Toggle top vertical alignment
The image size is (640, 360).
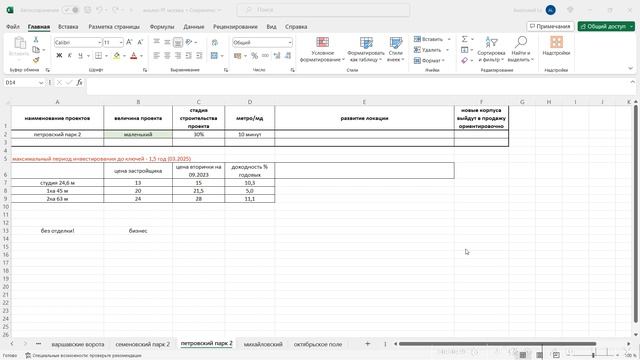(x=156, y=42)
